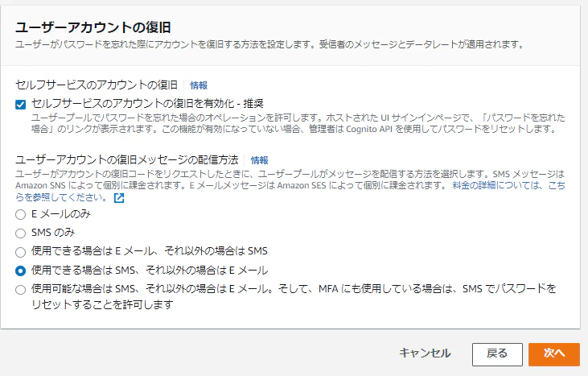Viewport: 588px width, 376px height.
Task: Uncheck セルフサービスのアカウントの復旧を有効化 checkbox
Action: pyautogui.click(x=21, y=105)
